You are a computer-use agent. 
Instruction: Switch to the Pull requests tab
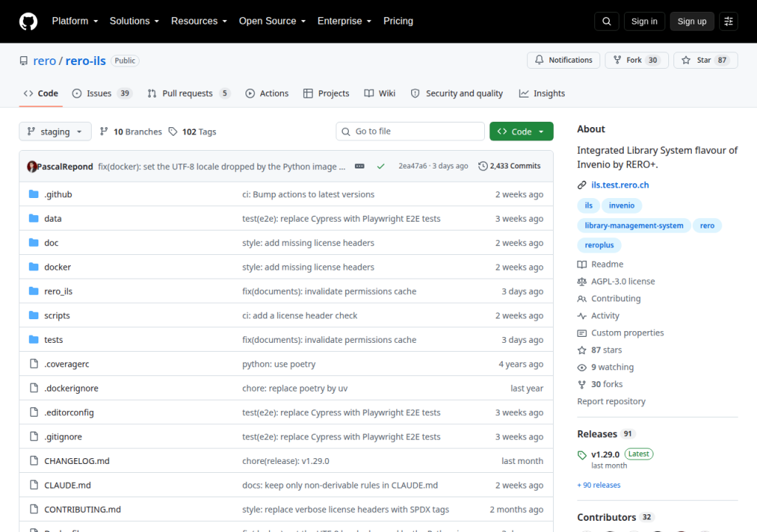click(189, 93)
